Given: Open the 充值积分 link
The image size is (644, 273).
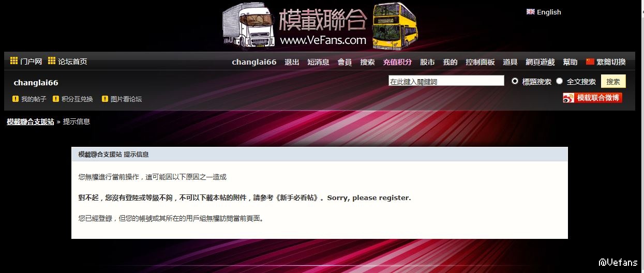Looking at the screenshot, I should pyautogui.click(x=397, y=62).
